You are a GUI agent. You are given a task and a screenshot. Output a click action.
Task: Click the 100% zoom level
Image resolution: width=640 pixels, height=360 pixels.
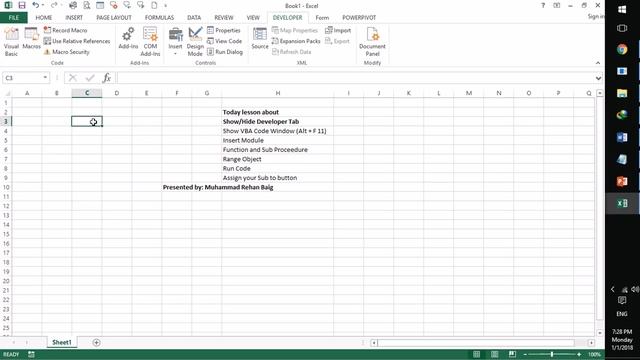click(594, 354)
